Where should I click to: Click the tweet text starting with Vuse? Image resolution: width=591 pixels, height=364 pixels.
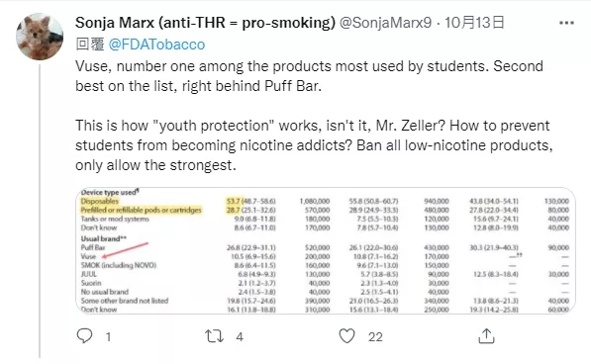(309, 76)
